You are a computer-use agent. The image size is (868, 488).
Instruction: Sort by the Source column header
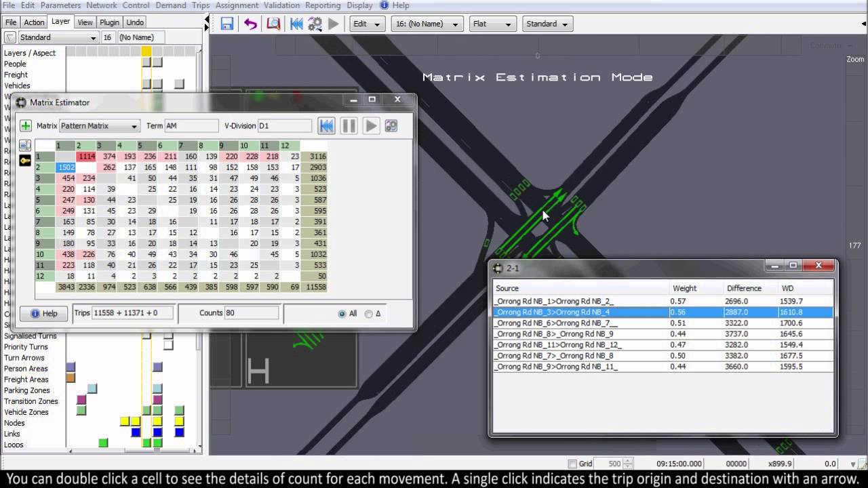[580, 288]
